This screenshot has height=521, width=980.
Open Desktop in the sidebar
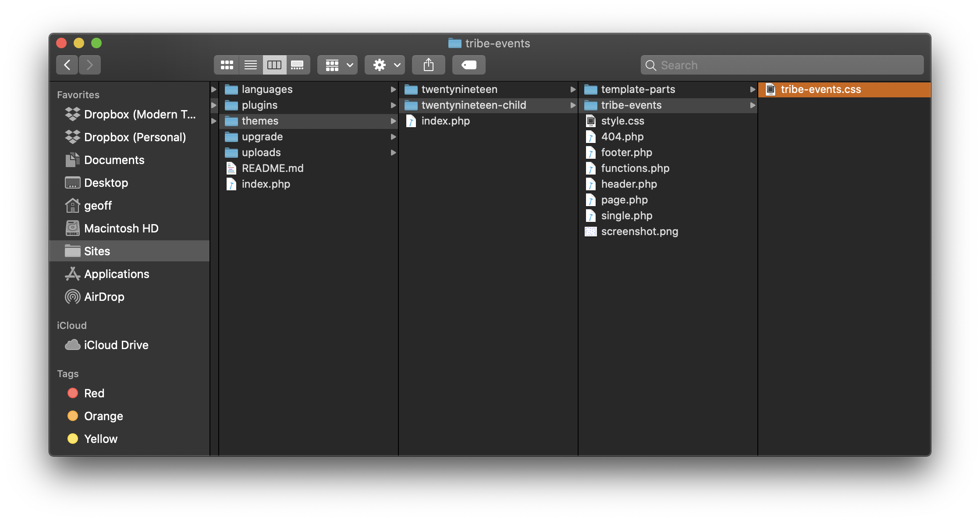[x=130, y=183]
